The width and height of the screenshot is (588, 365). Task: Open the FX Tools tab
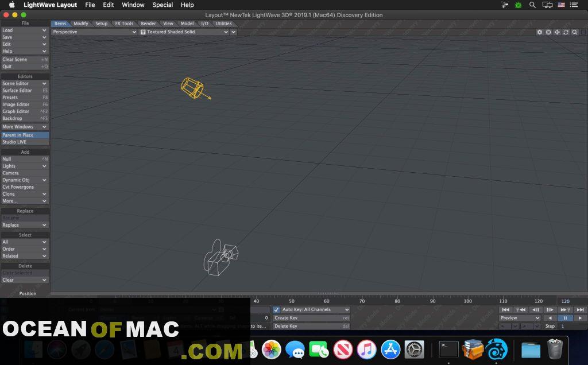pos(124,23)
